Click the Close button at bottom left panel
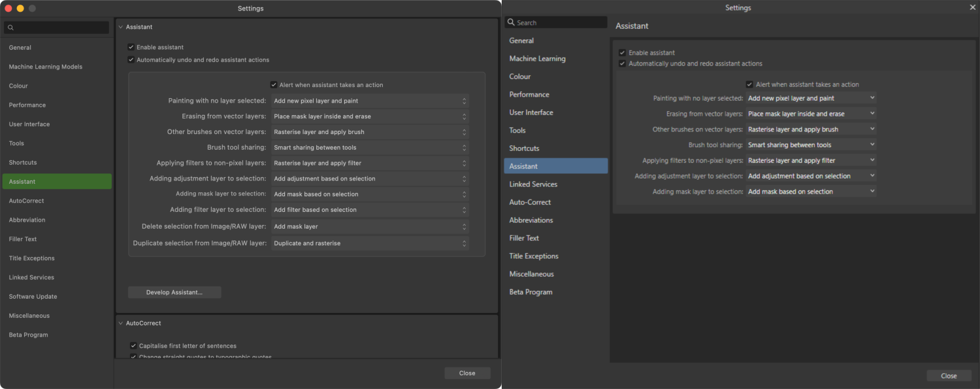This screenshot has width=980, height=389. tap(467, 373)
